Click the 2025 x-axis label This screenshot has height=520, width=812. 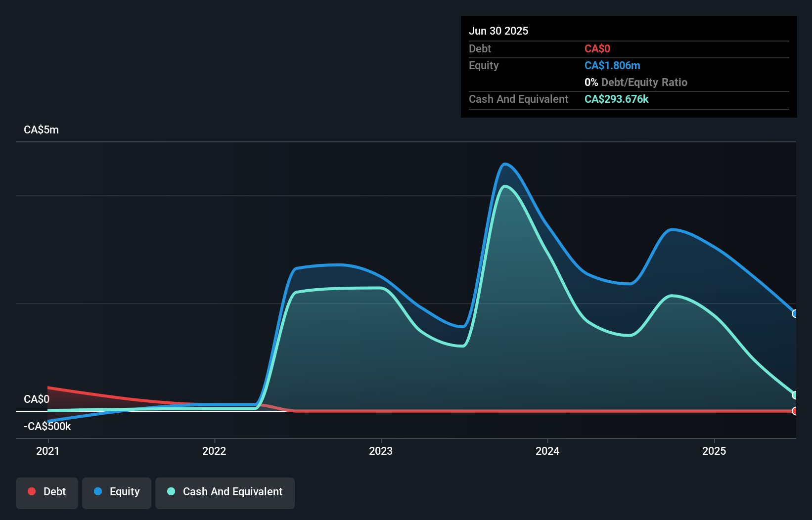(714, 451)
